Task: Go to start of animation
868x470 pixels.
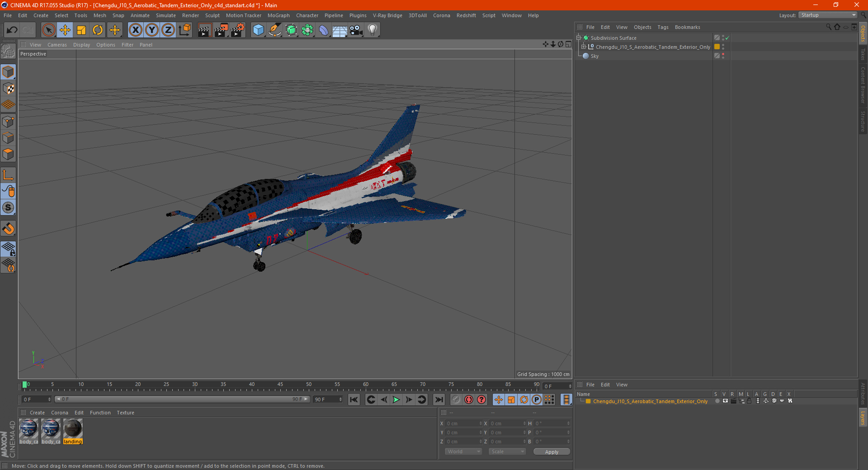Action: click(354, 399)
